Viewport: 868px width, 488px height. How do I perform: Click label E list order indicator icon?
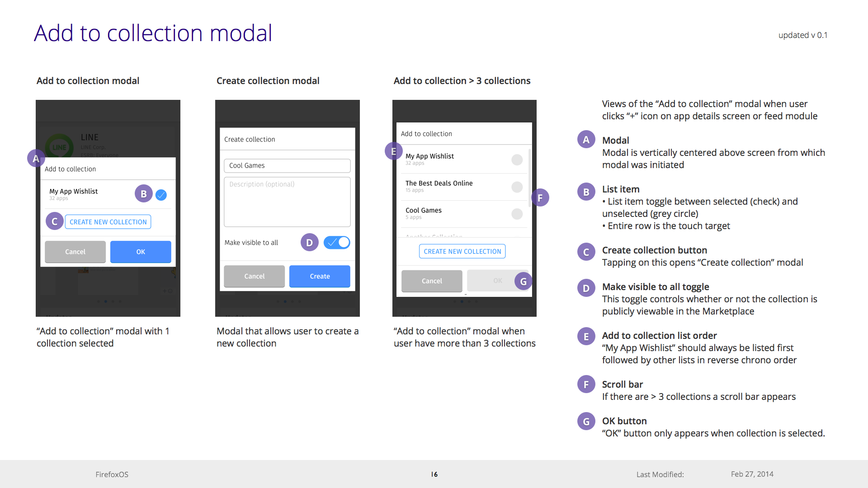click(393, 152)
